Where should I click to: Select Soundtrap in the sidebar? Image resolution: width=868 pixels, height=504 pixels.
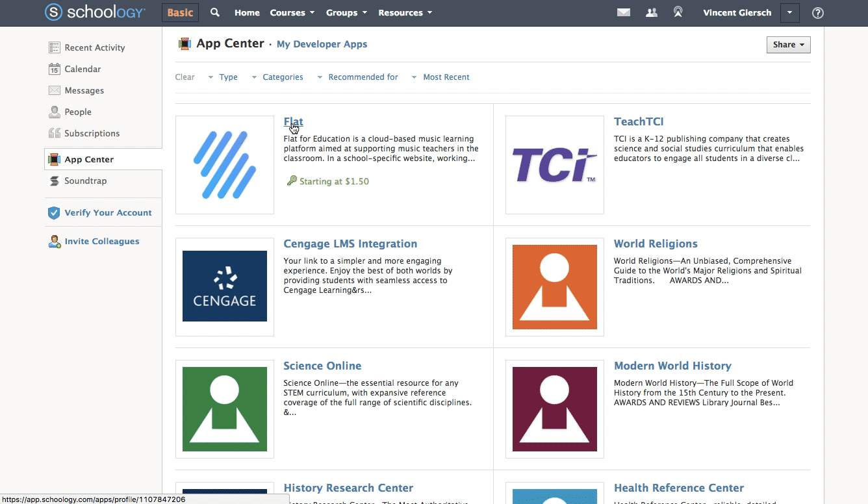click(x=86, y=181)
